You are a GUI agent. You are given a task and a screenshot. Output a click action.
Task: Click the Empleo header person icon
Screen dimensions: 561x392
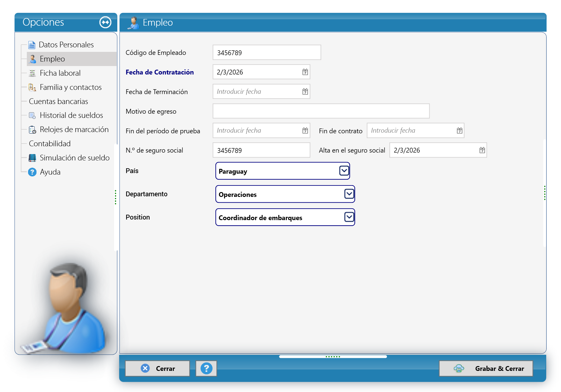coord(133,23)
